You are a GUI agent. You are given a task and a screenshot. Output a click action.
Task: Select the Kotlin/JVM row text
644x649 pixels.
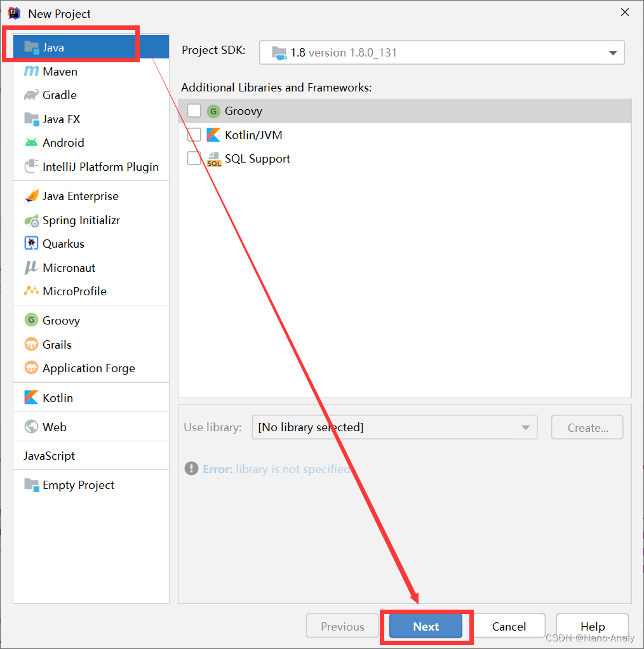click(x=253, y=135)
